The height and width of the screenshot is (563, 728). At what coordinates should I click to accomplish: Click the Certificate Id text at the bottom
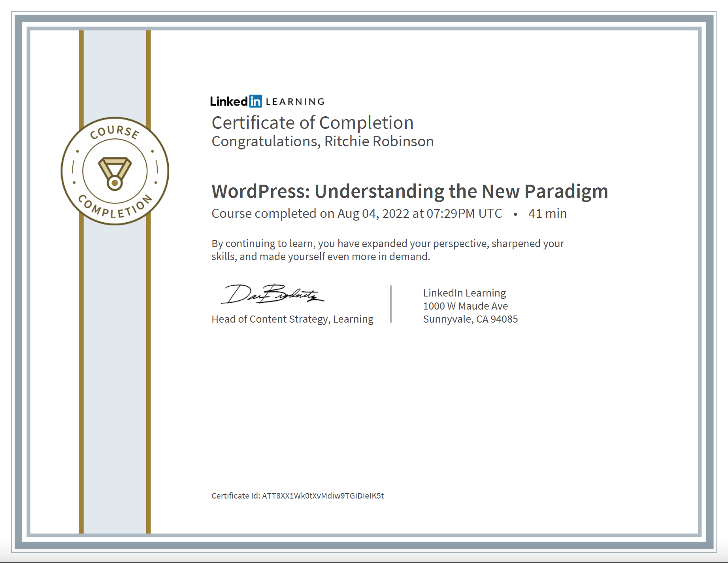(x=298, y=496)
